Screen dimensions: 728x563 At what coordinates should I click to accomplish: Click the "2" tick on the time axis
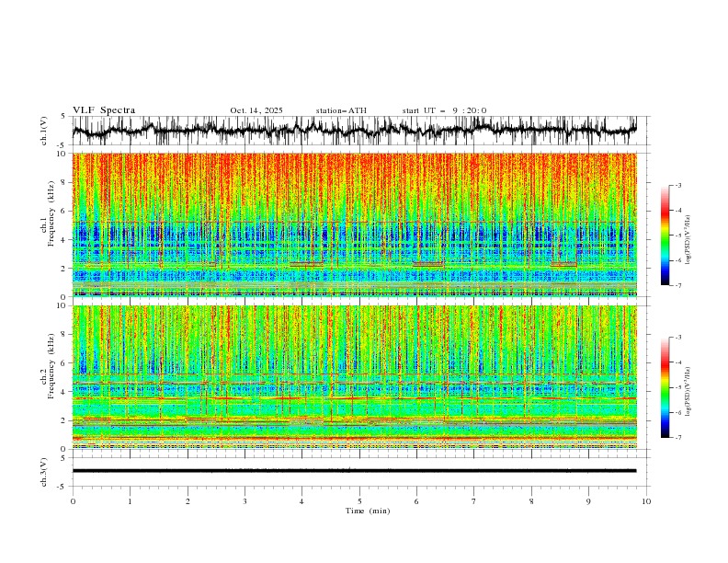[x=188, y=501]
